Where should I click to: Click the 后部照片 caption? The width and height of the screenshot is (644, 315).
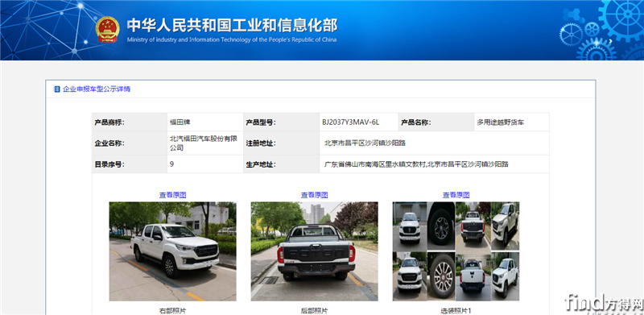(x=314, y=310)
